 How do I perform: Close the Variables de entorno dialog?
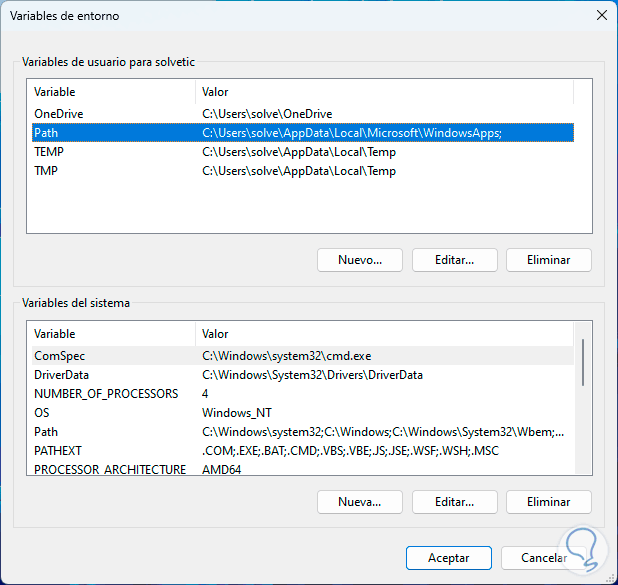click(x=600, y=15)
